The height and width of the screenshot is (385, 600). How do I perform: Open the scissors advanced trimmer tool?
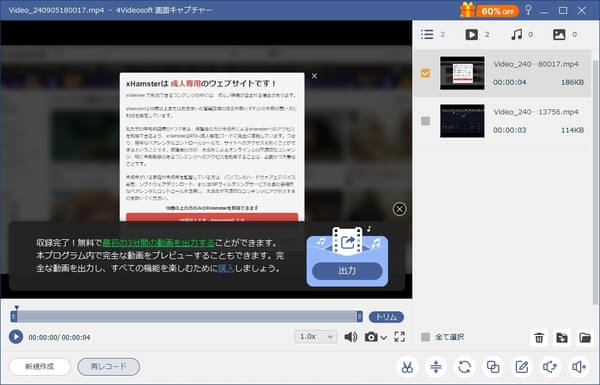(x=407, y=367)
